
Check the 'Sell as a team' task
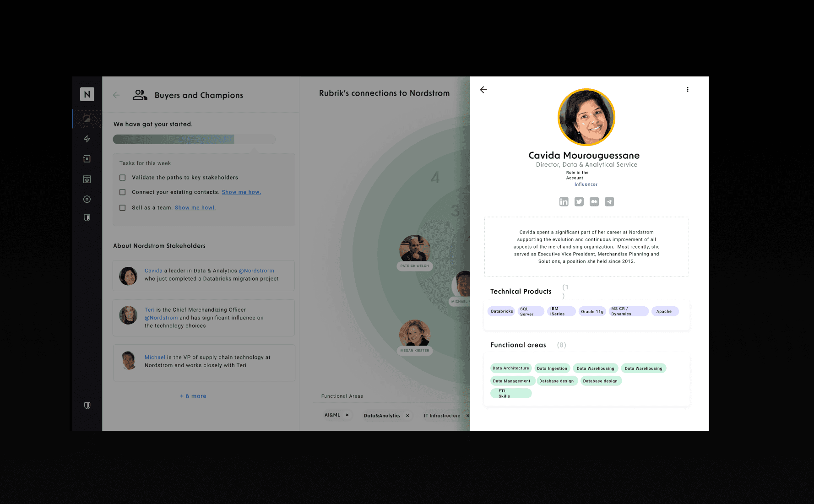(122, 208)
